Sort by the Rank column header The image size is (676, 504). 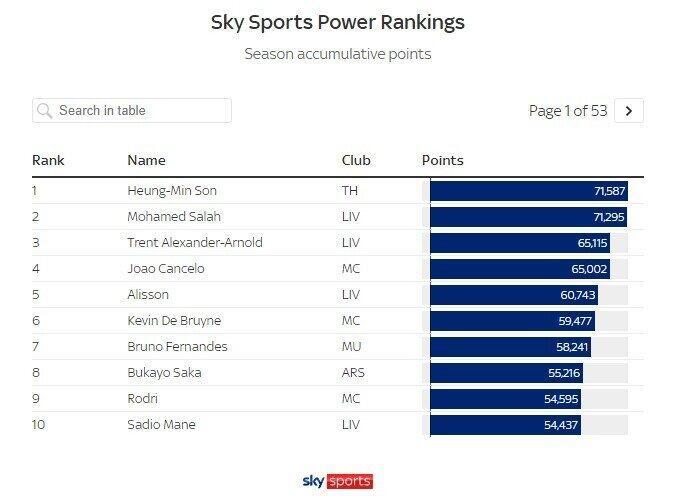coord(48,160)
